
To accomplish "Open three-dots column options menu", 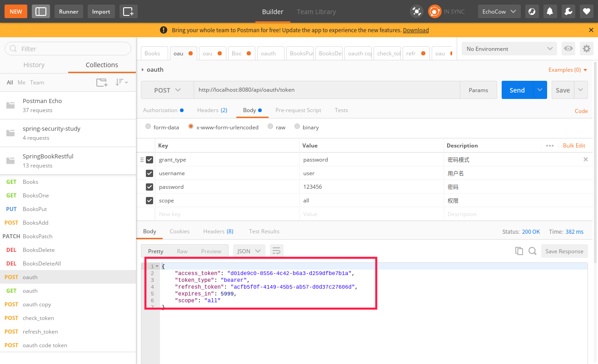I will point(550,146).
